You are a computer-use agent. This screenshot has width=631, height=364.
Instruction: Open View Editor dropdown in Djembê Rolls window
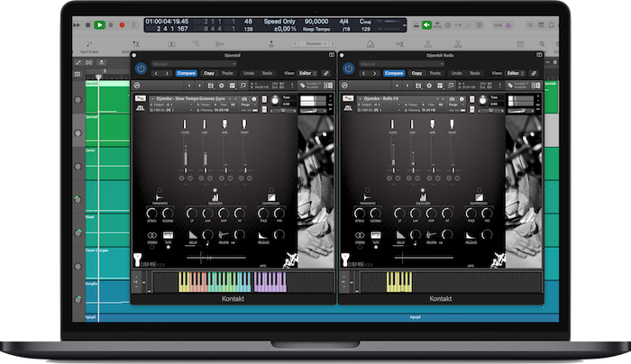click(515, 73)
